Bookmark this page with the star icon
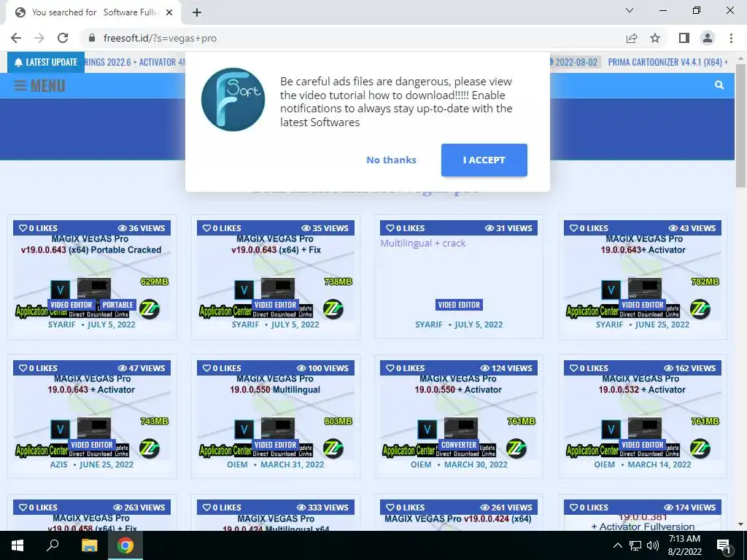The image size is (747, 560). 655,38
